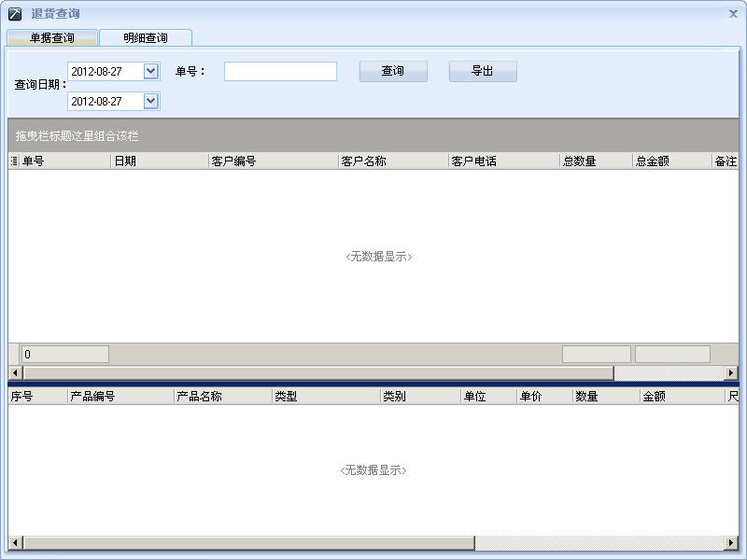Viewport: 747px width, 560px height.
Task: Click the 查询 button
Action: tap(393, 71)
